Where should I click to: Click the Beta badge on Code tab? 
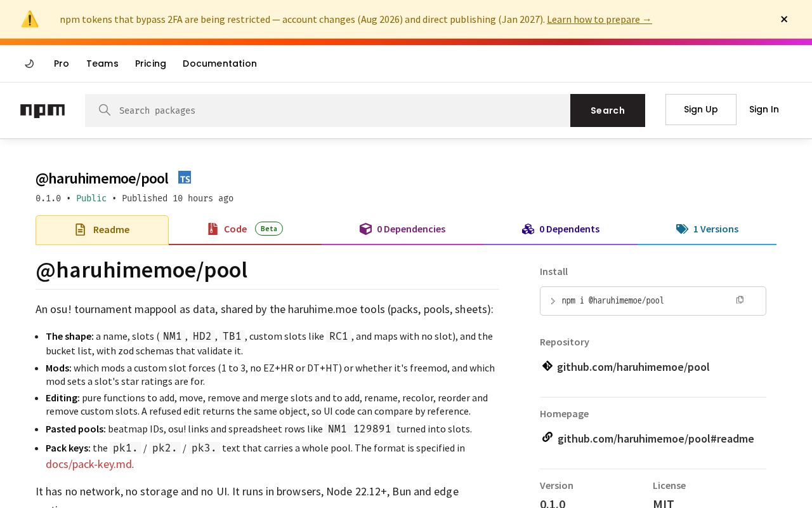[269, 229]
